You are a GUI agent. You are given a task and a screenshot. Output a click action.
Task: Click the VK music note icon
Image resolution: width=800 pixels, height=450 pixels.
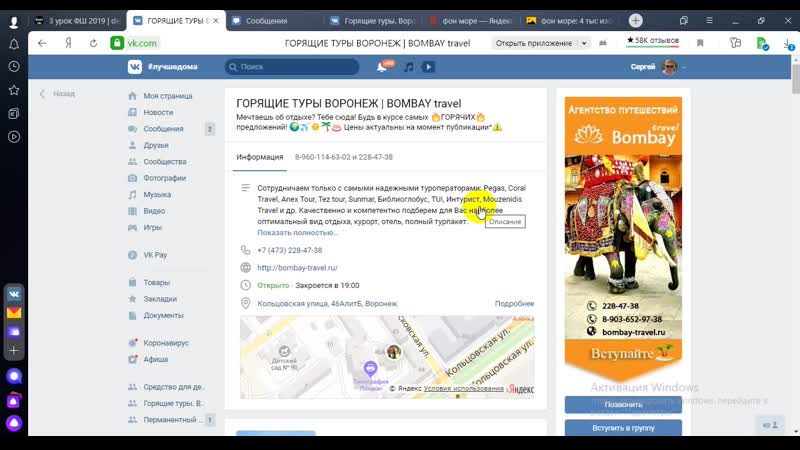(408, 67)
